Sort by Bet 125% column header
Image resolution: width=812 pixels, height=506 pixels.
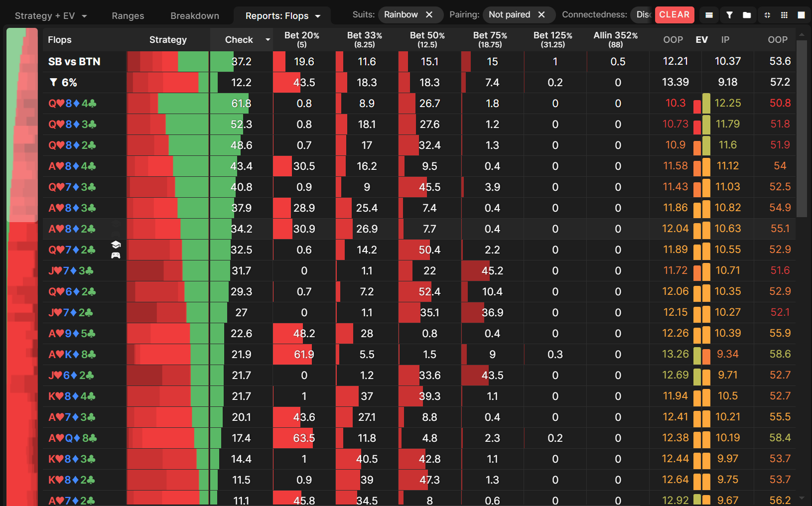(x=553, y=39)
